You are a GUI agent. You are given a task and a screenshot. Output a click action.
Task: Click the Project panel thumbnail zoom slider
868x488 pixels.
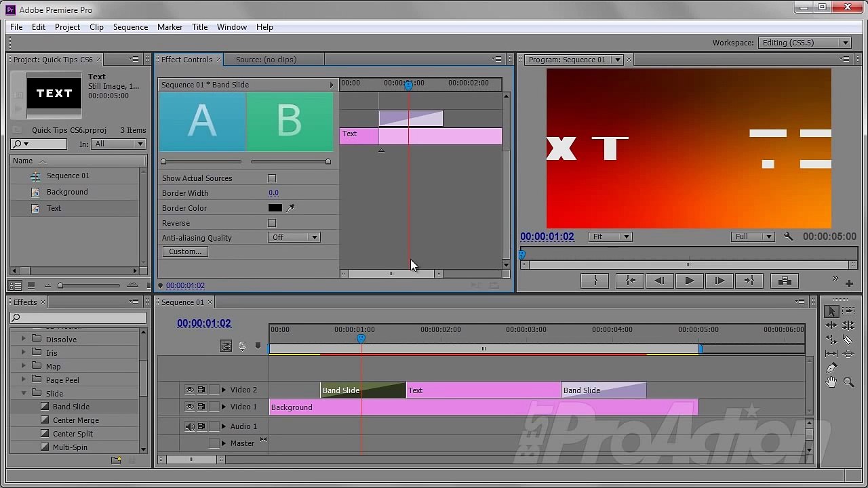coord(90,285)
